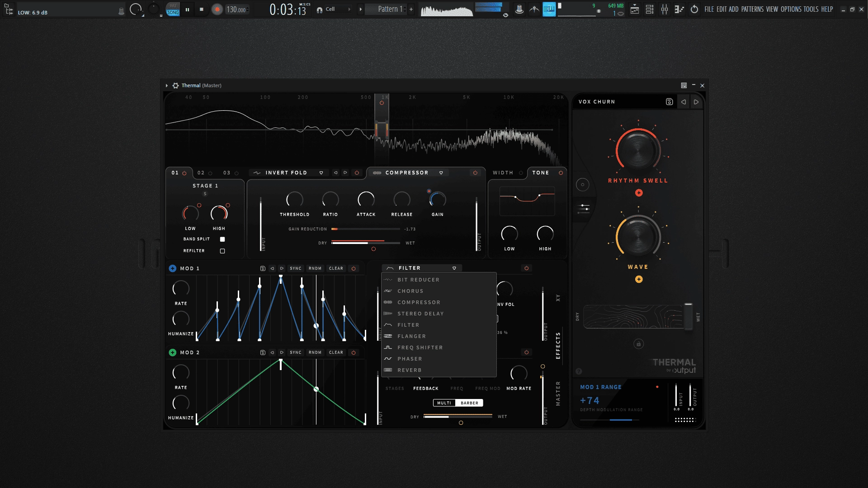Switch to stage tab 02
The width and height of the screenshot is (868, 488).
[x=201, y=173]
